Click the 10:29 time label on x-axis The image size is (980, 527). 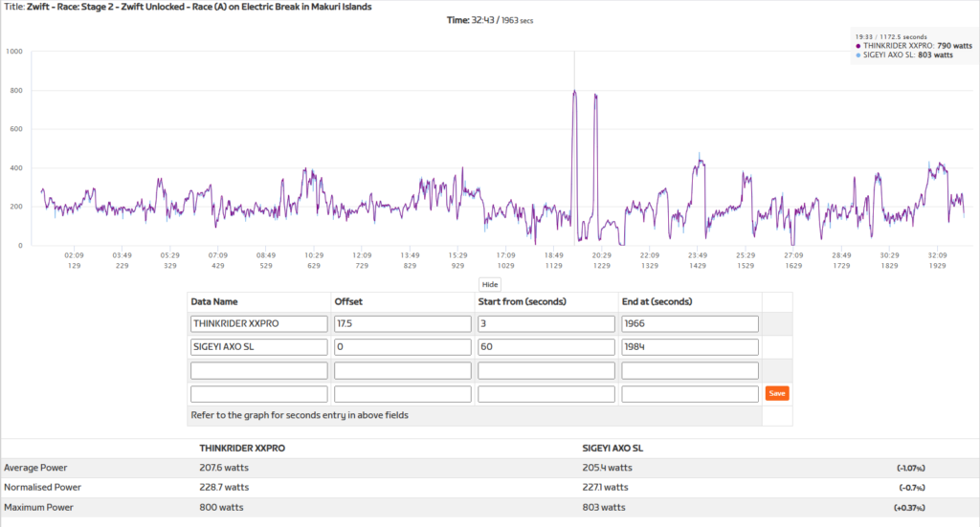click(x=314, y=255)
